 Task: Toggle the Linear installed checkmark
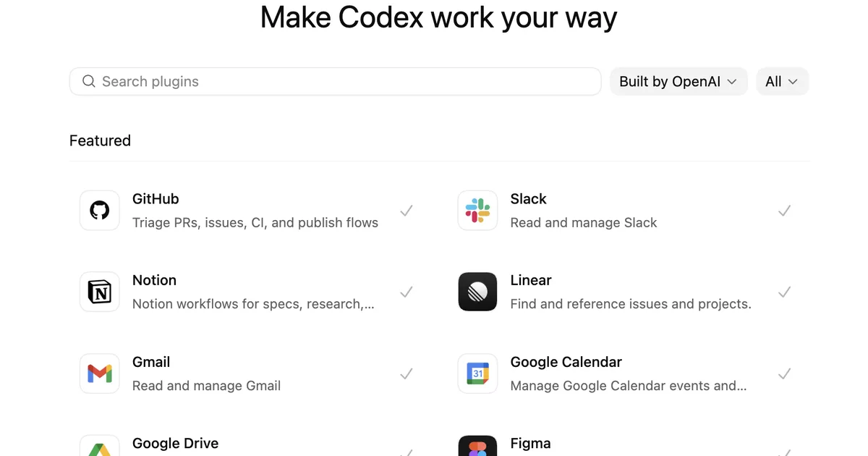point(784,292)
